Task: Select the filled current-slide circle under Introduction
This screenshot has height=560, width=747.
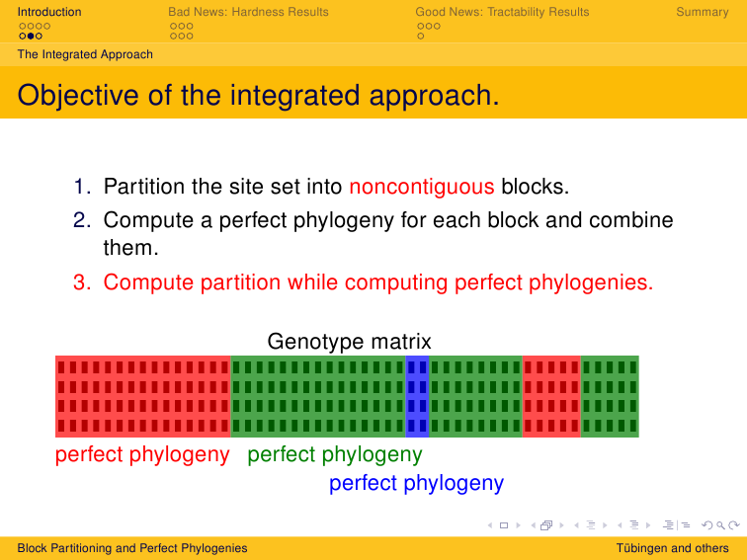Action: tap(31, 36)
